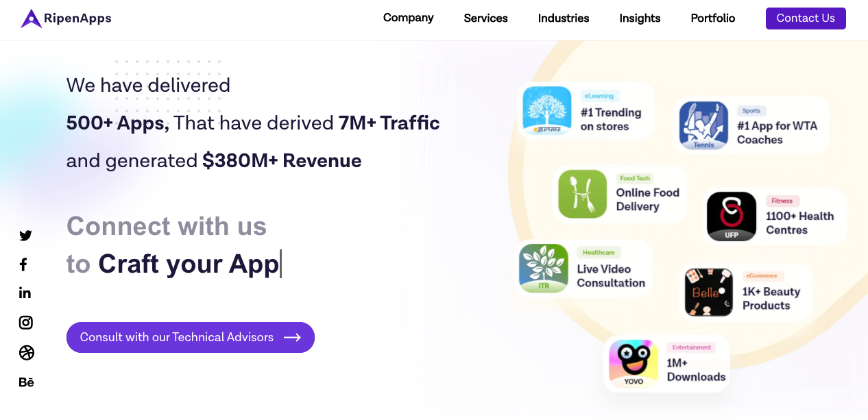Image resolution: width=868 pixels, height=420 pixels.
Task: Select the ITR healthcare app icon
Action: [544, 268]
